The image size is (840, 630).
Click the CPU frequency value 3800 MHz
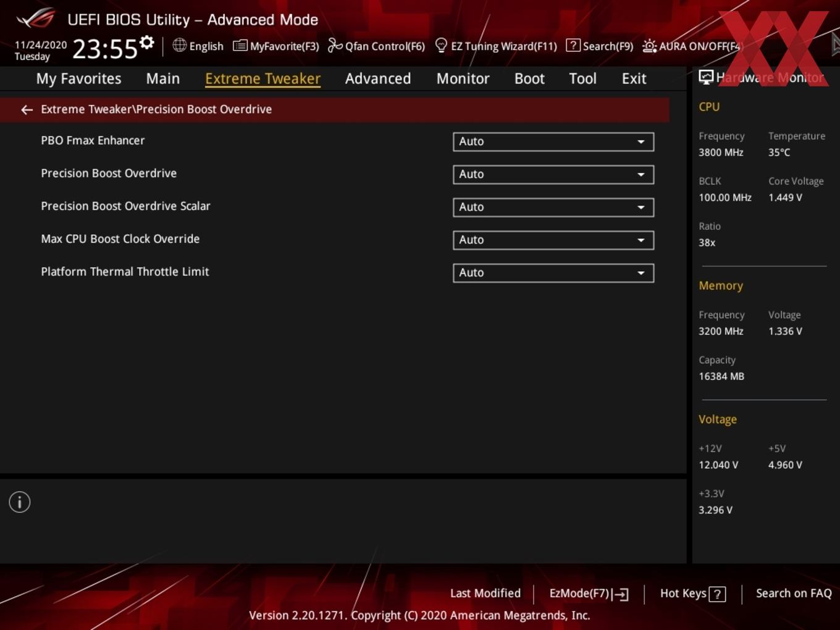pyautogui.click(x=721, y=153)
